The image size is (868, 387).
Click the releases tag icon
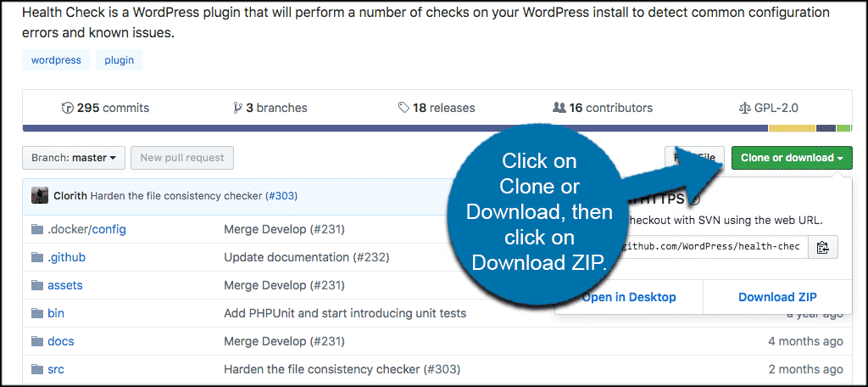click(x=404, y=108)
